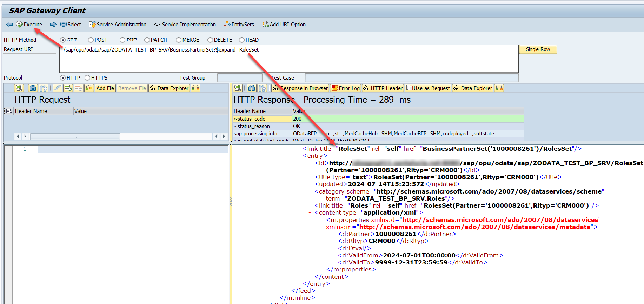Click the back arrow icon beside Execute
Viewport: 644px width, 304px height.
point(9,25)
